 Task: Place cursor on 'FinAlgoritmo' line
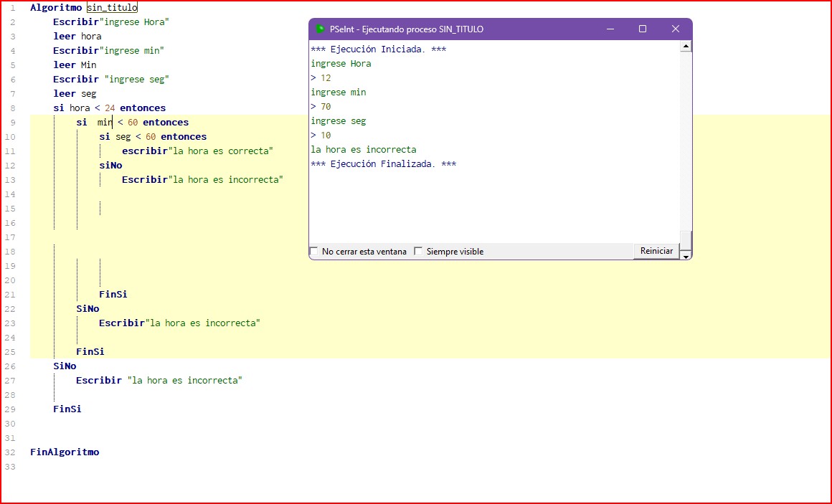point(65,452)
